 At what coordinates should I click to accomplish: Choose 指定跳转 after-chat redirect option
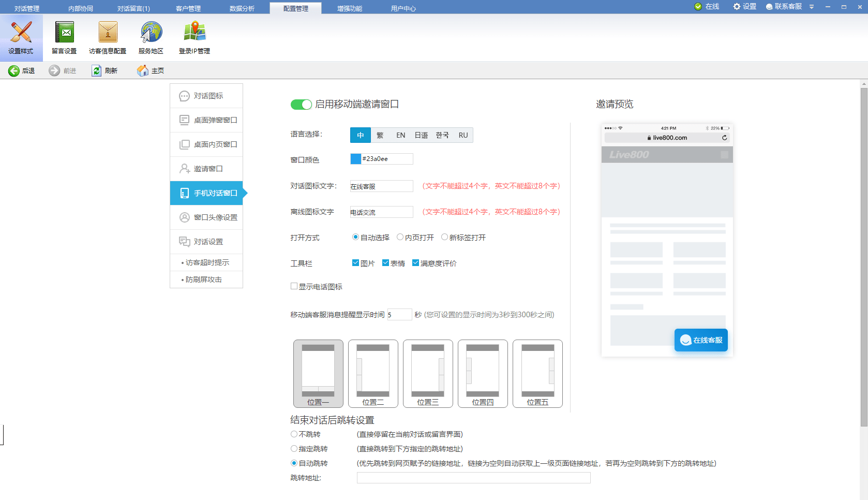[294, 449]
